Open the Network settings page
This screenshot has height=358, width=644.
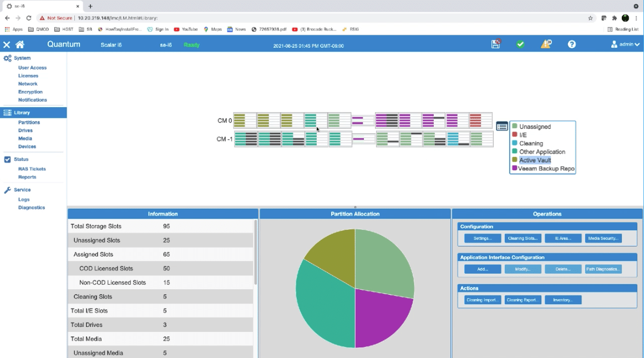28,84
